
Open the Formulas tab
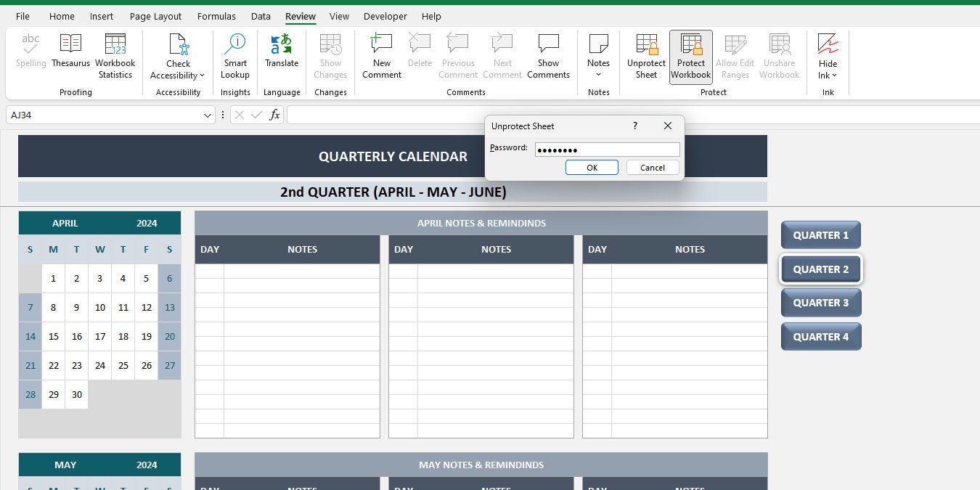(216, 16)
